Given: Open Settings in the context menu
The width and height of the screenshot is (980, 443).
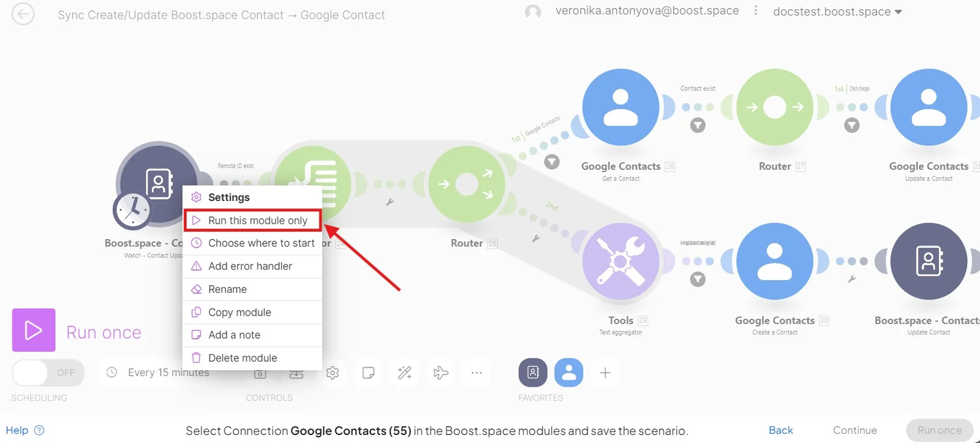Looking at the screenshot, I should coord(252,197).
